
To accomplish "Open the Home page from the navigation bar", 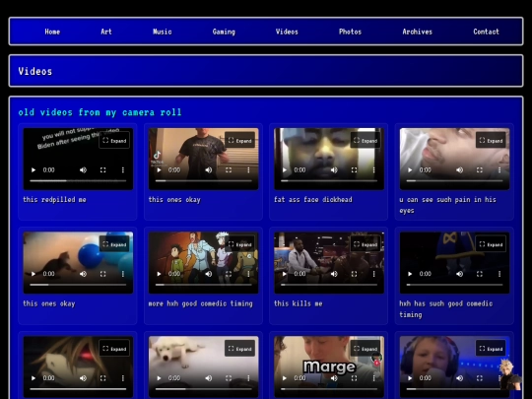I will 52,32.
